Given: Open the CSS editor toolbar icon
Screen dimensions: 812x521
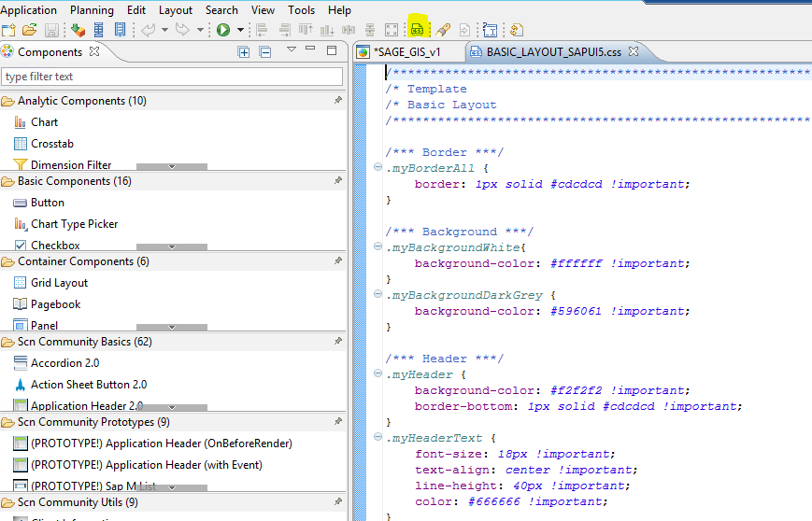Looking at the screenshot, I should coord(418,30).
